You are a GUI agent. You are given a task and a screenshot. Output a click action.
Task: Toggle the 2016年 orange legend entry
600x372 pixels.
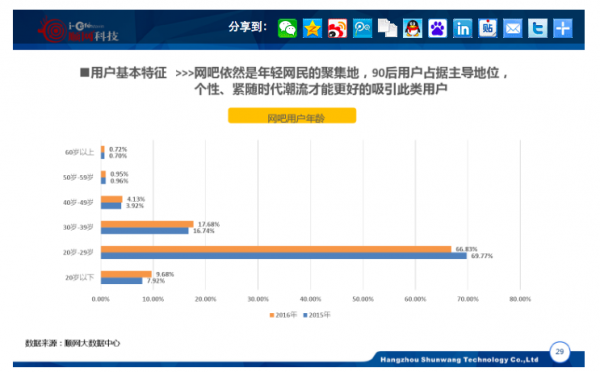pos(283,315)
